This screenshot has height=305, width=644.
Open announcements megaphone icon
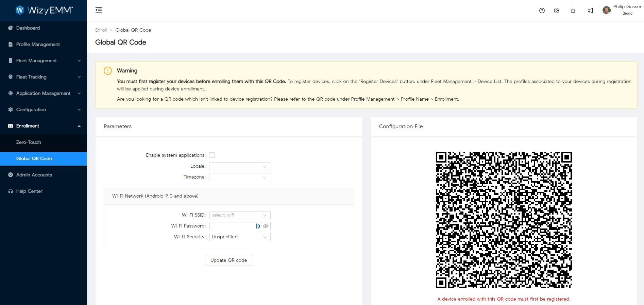click(590, 11)
